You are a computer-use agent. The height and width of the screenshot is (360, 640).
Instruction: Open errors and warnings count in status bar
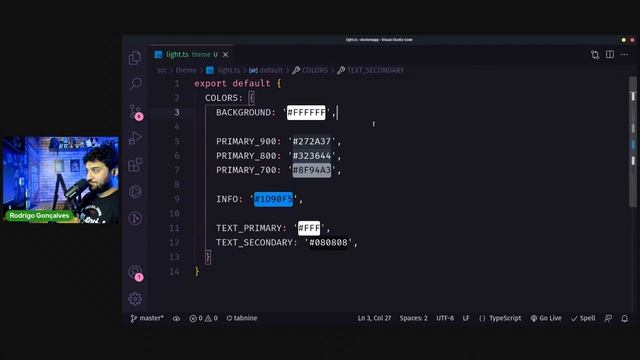pyautogui.click(x=203, y=318)
